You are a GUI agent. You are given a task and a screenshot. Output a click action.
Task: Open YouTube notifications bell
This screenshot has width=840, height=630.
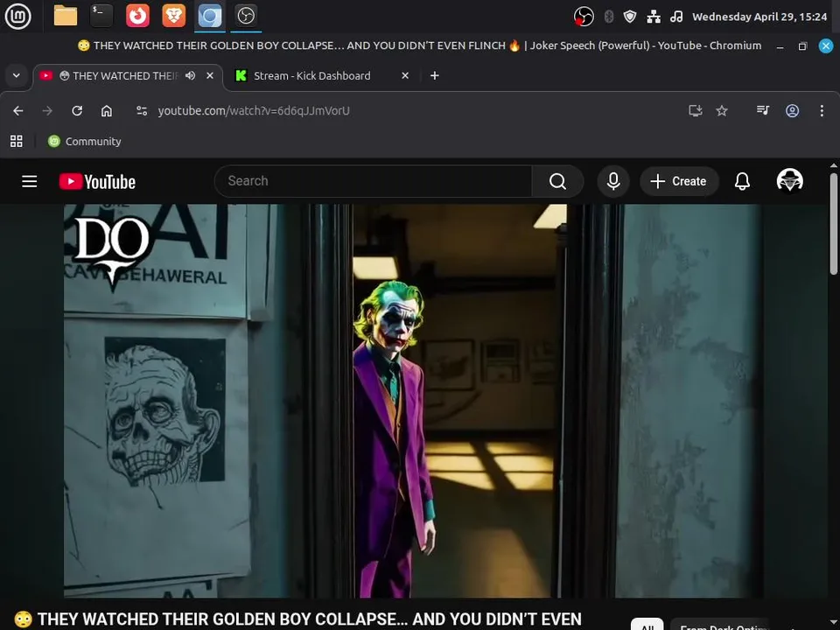[x=742, y=182]
